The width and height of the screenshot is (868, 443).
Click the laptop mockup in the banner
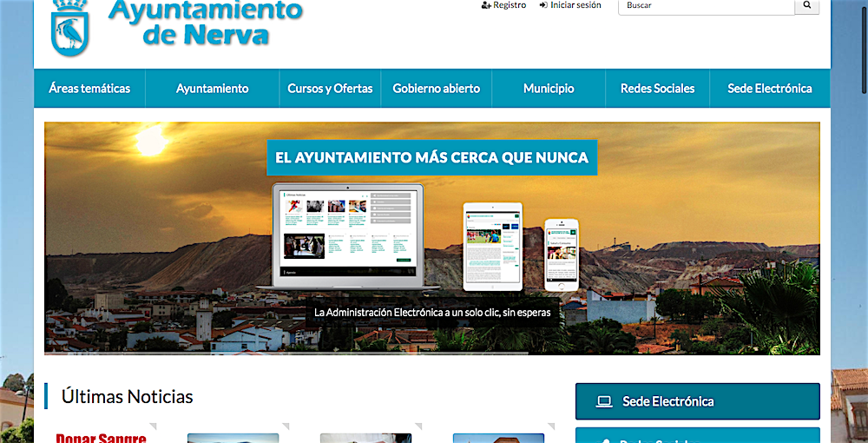348,236
